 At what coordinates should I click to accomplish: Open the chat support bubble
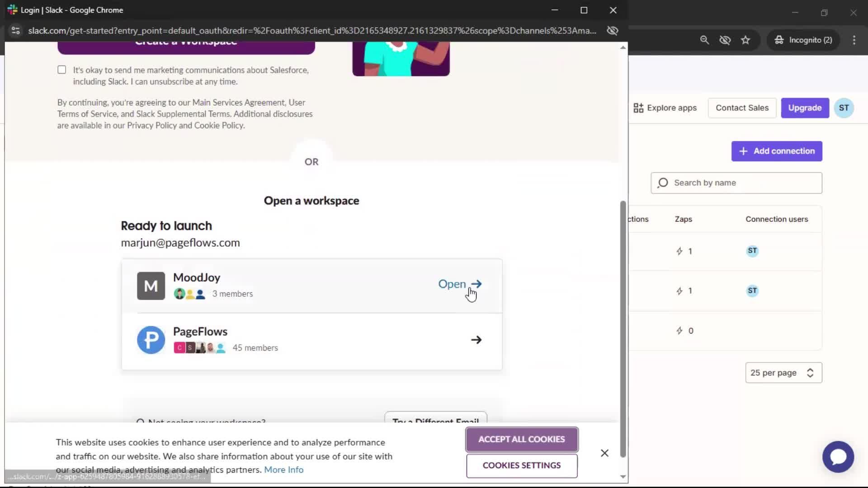(x=838, y=457)
